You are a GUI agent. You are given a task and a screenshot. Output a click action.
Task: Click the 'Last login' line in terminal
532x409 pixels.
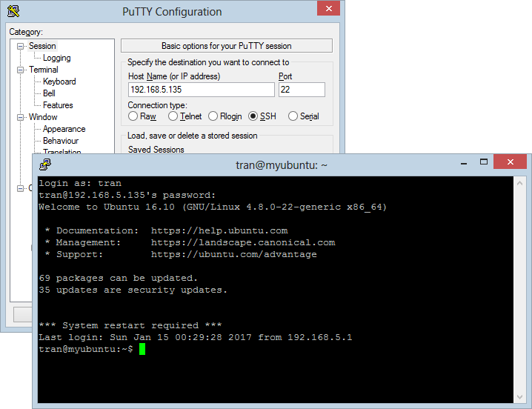coord(196,337)
